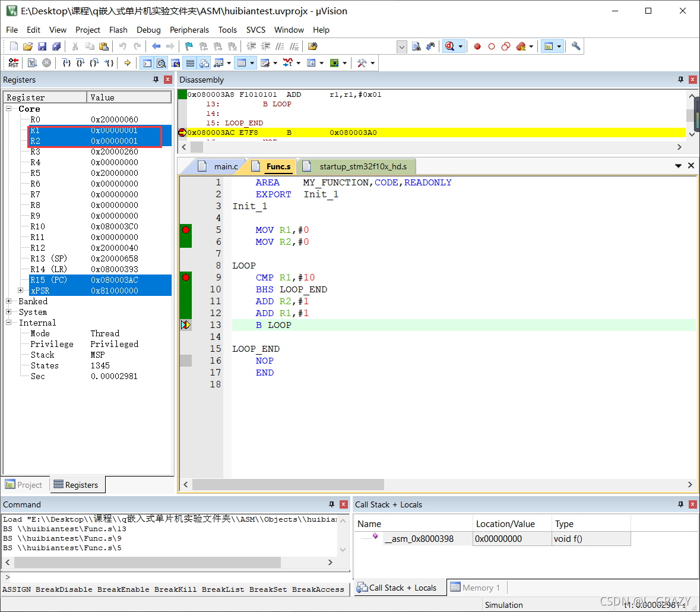Enable/disable breakpoint hollow circle icon
This screenshot has width=700, height=612.
pos(492,46)
